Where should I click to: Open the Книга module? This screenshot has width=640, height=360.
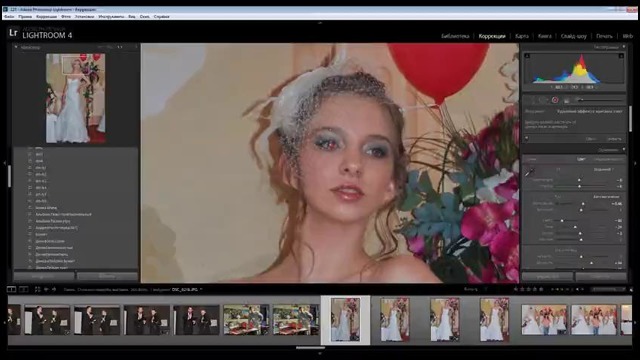[544, 36]
